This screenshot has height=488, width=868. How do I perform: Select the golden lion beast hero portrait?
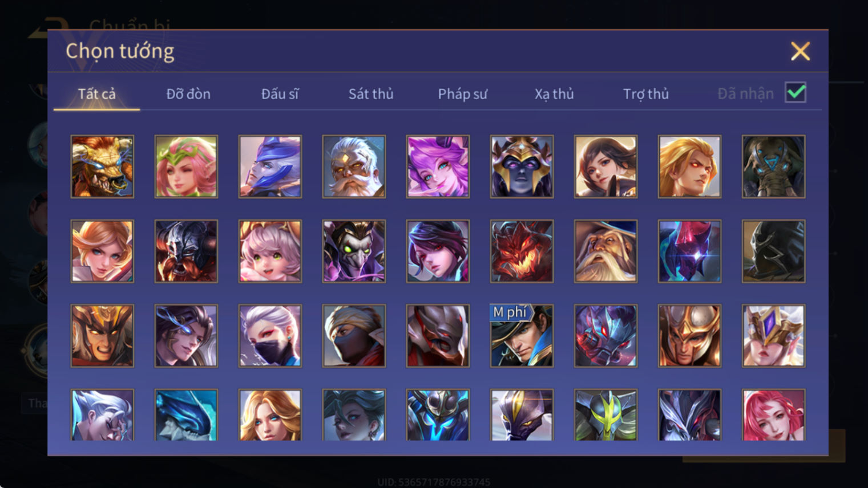point(102,166)
